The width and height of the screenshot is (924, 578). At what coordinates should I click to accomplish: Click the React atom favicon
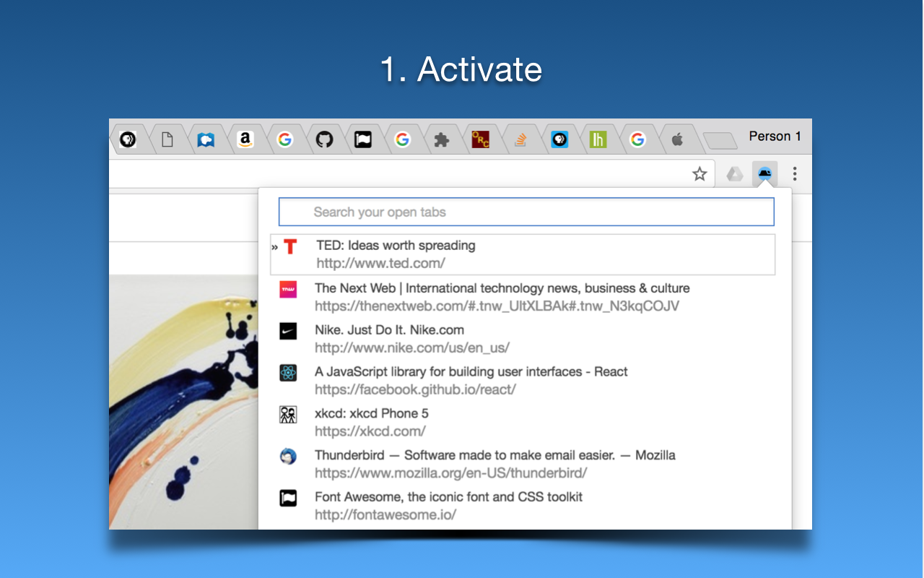288,373
